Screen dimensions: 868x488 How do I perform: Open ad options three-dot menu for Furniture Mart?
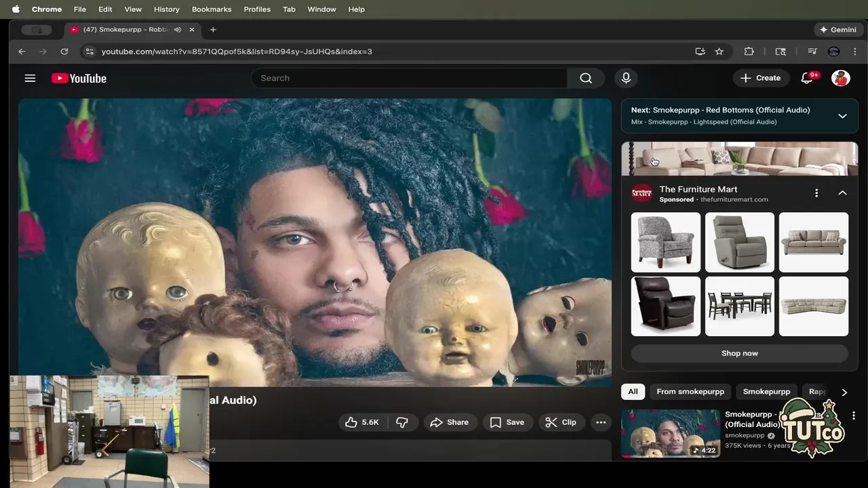816,193
